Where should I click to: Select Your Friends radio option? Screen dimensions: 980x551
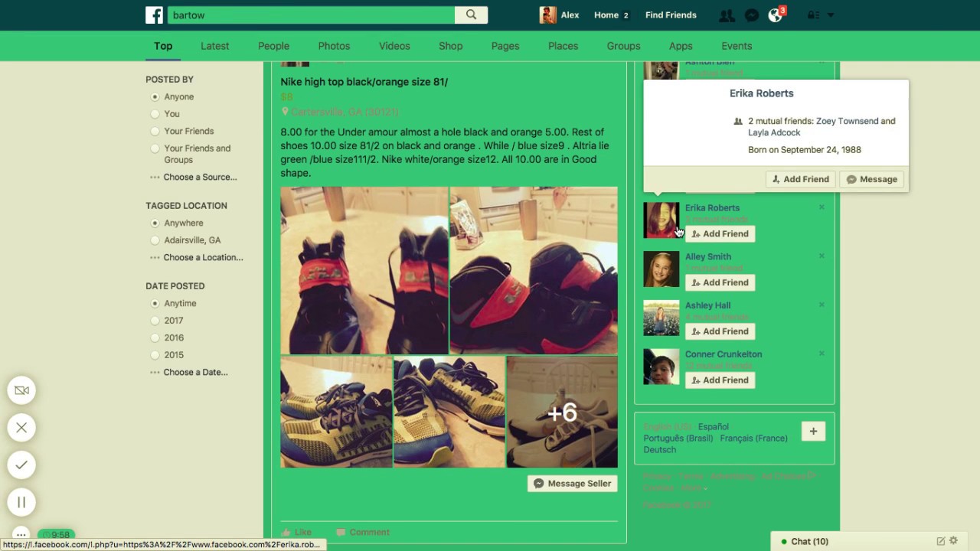pos(155,131)
